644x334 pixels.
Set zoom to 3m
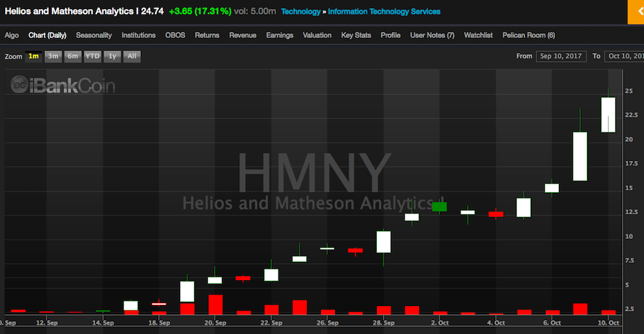[x=53, y=57]
